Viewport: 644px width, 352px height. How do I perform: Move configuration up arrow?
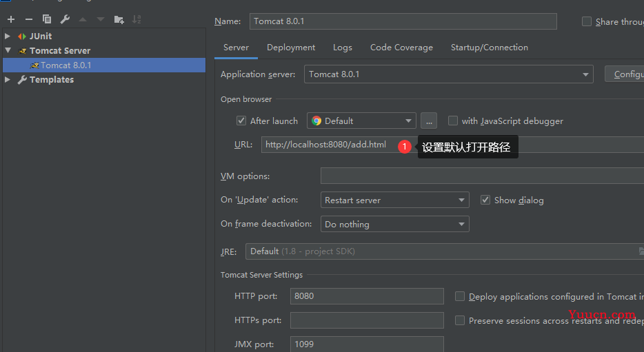click(x=83, y=19)
